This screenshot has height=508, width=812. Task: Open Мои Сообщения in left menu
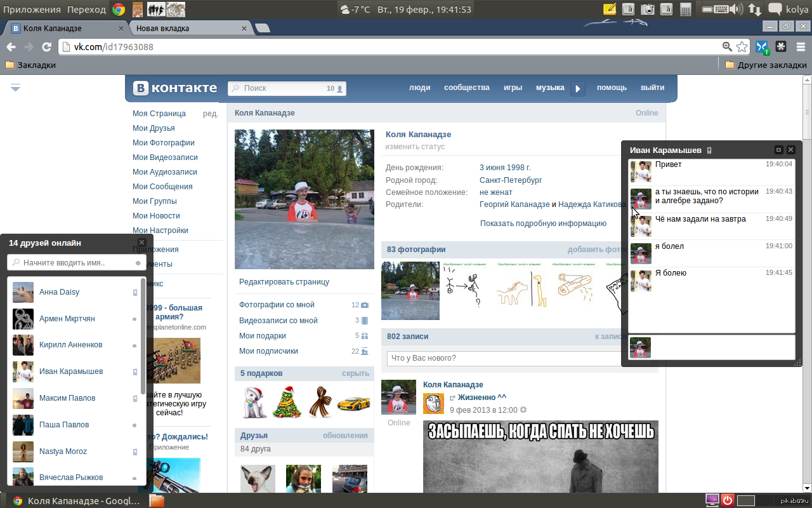pos(162,187)
